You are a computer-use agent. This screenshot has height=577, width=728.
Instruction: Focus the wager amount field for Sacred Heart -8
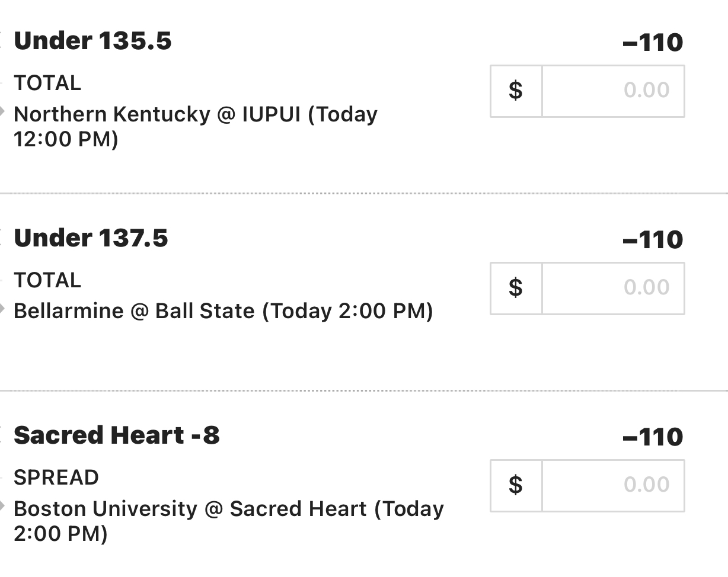click(613, 485)
